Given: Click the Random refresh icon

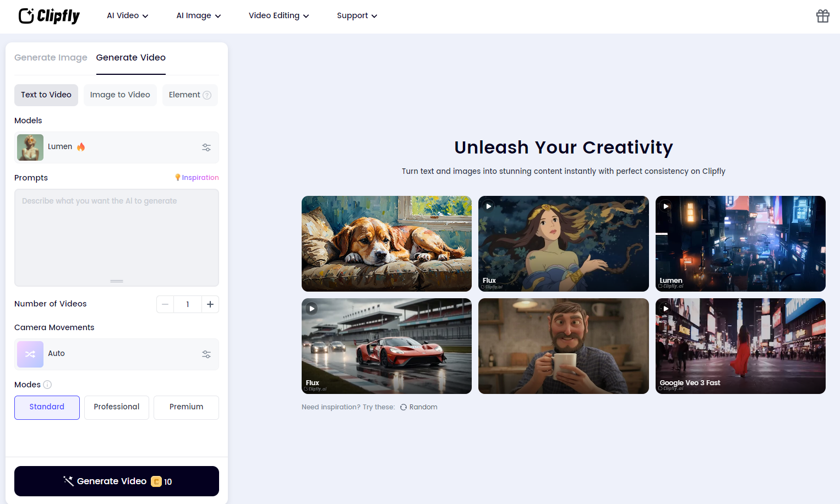Looking at the screenshot, I should click(x=403, y=407).
